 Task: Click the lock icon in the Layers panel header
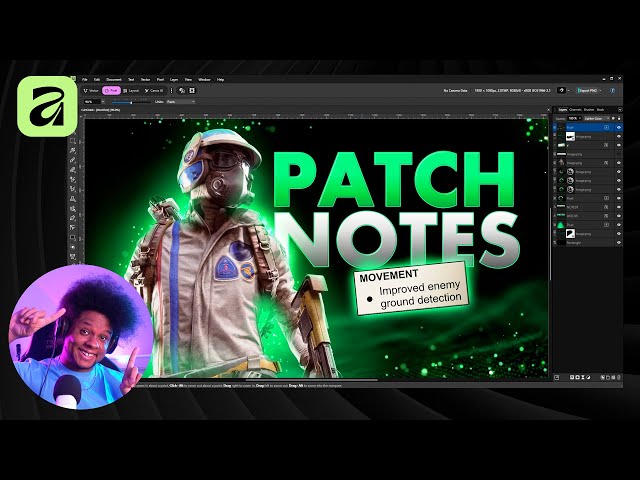click(x=619, y=118)
